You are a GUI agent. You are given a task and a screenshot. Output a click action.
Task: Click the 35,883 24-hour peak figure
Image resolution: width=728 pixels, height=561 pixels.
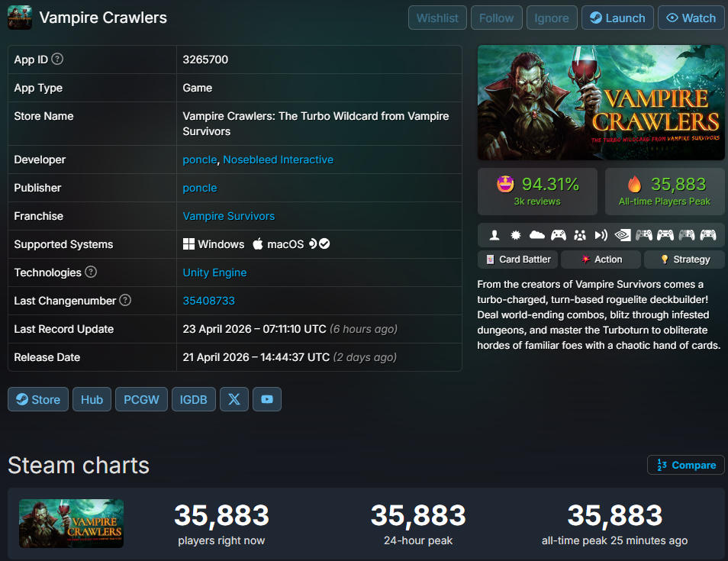[x=418, y=515]
